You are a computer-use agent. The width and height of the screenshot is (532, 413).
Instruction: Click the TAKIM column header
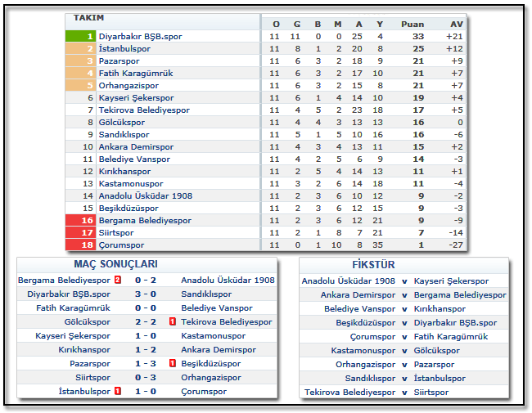[x=88, y=17]
